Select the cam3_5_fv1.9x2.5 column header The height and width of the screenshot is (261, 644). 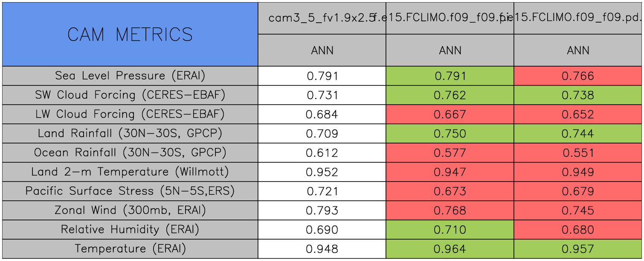point(322,18)
